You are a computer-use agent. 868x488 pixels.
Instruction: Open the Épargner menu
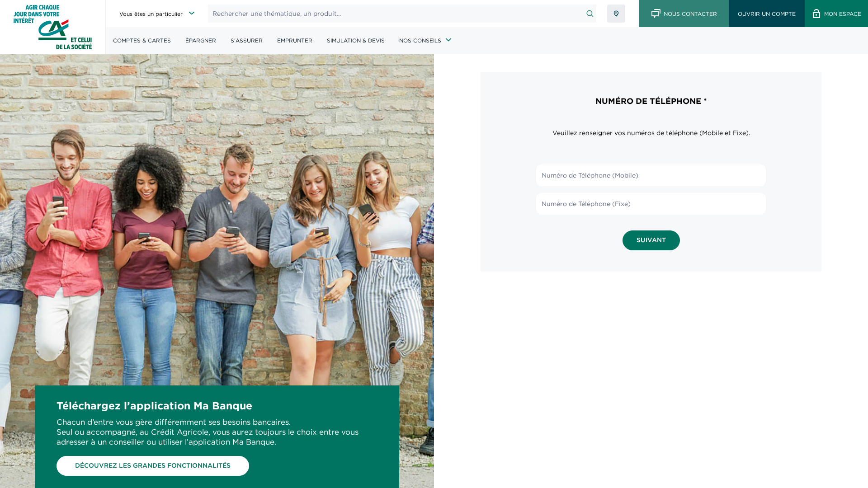pos(201,41)
